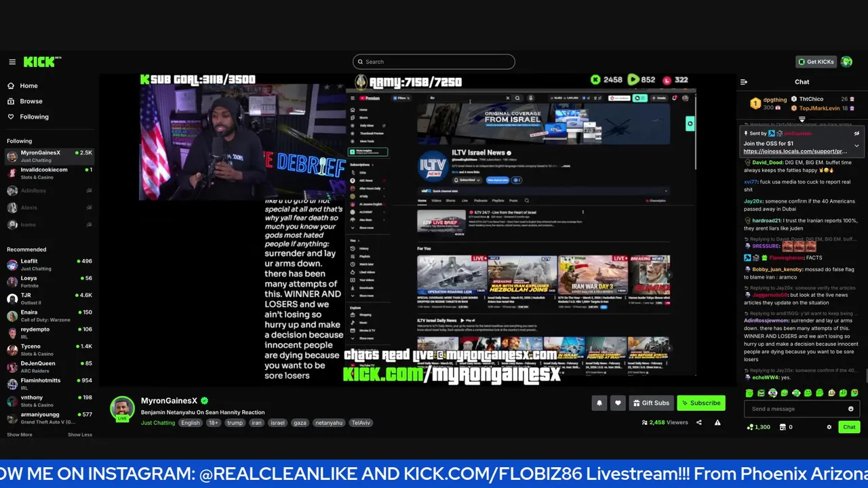The height and width of the screenshot is (488, 868).
Task: Click the Gift Subs button
Action: [x=651, y=403]
